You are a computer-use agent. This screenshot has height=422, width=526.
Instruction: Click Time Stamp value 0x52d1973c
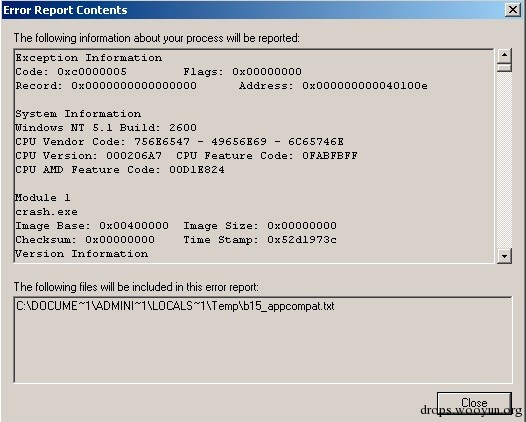pyautogui.click(x=302, y=240)
